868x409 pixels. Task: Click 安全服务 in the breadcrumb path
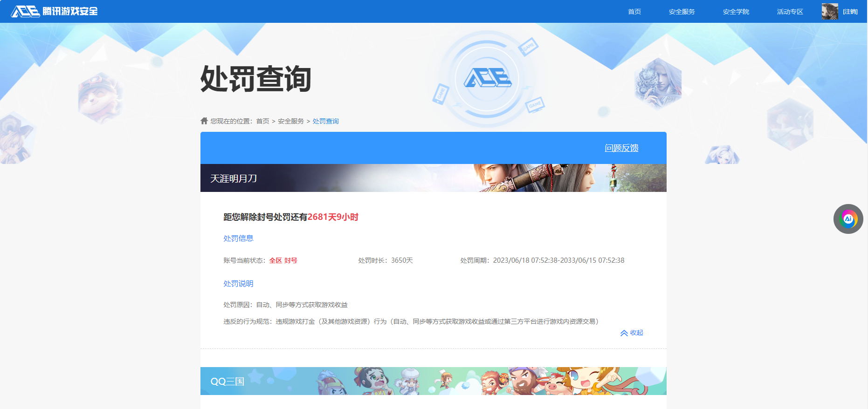291,121
